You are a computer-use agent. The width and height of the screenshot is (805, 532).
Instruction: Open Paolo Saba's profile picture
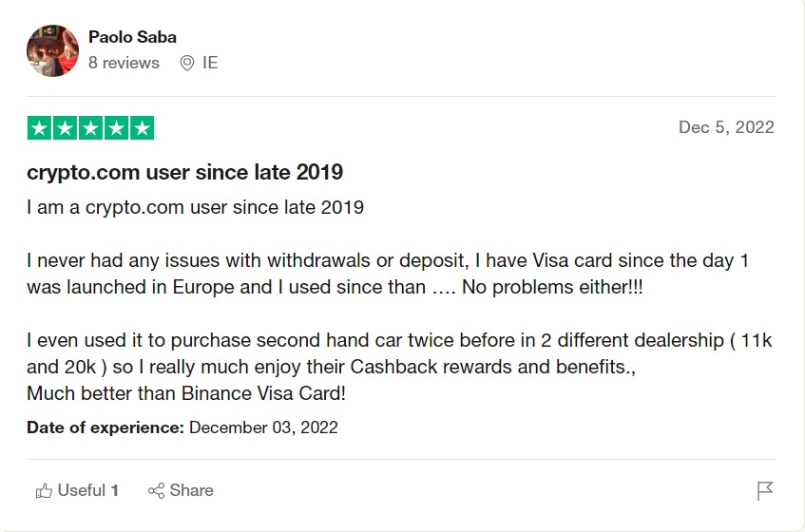click(53, 50)
